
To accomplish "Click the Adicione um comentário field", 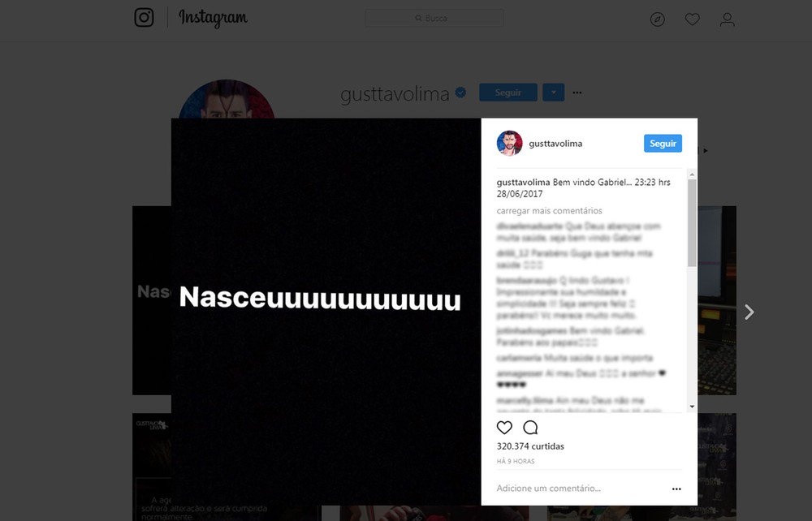I will tap(580, 489).
